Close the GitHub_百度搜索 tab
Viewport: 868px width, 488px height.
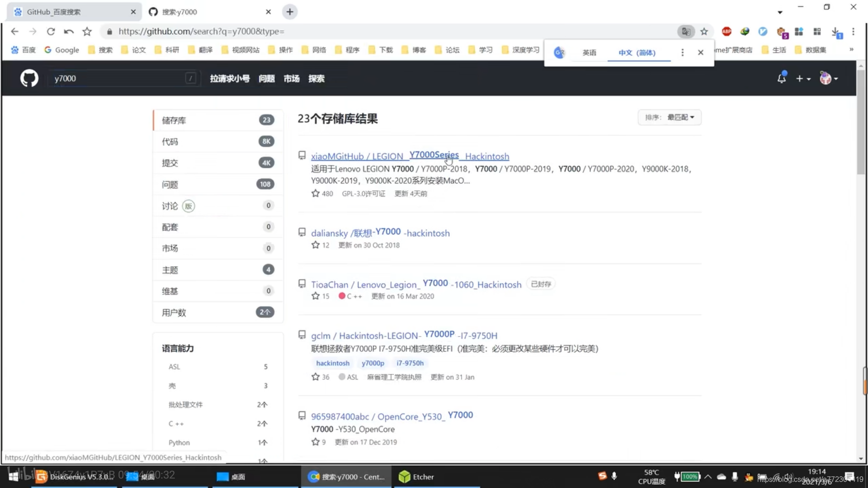click(133, 12)
